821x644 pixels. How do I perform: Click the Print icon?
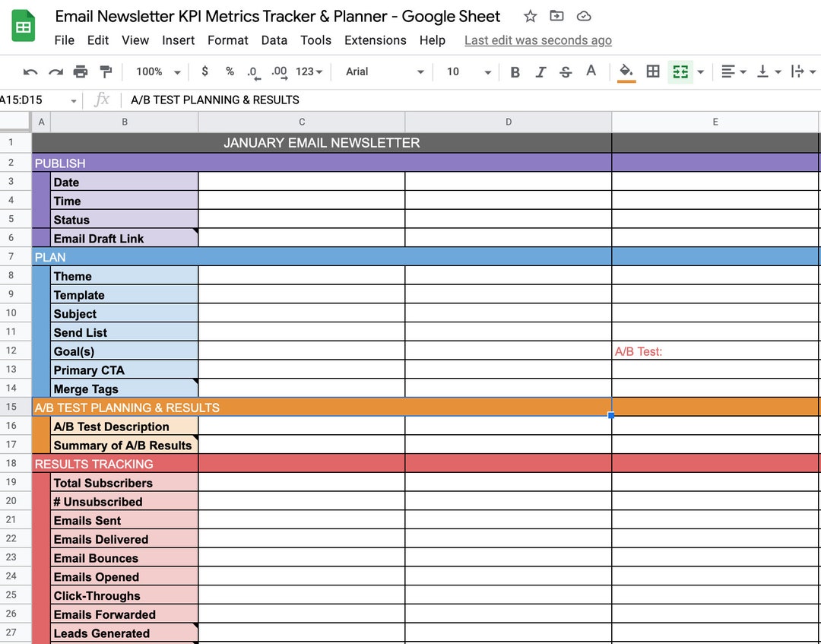tap(81, 71)
